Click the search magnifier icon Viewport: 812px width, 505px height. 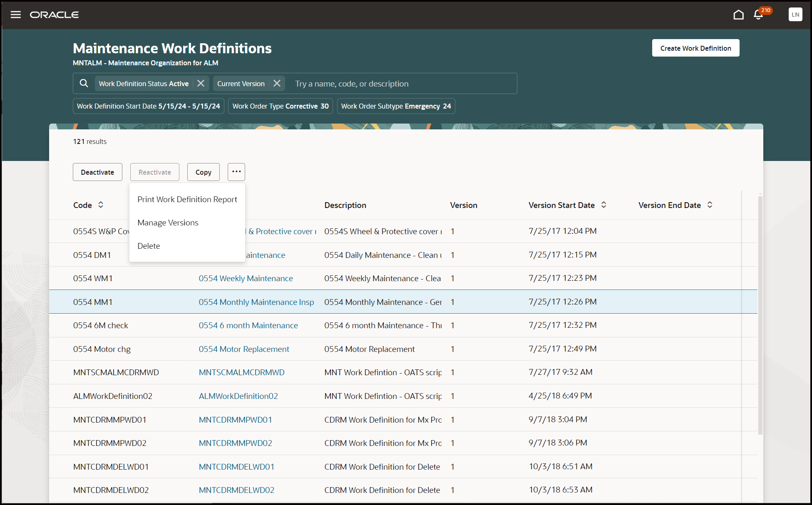(84, 84)
